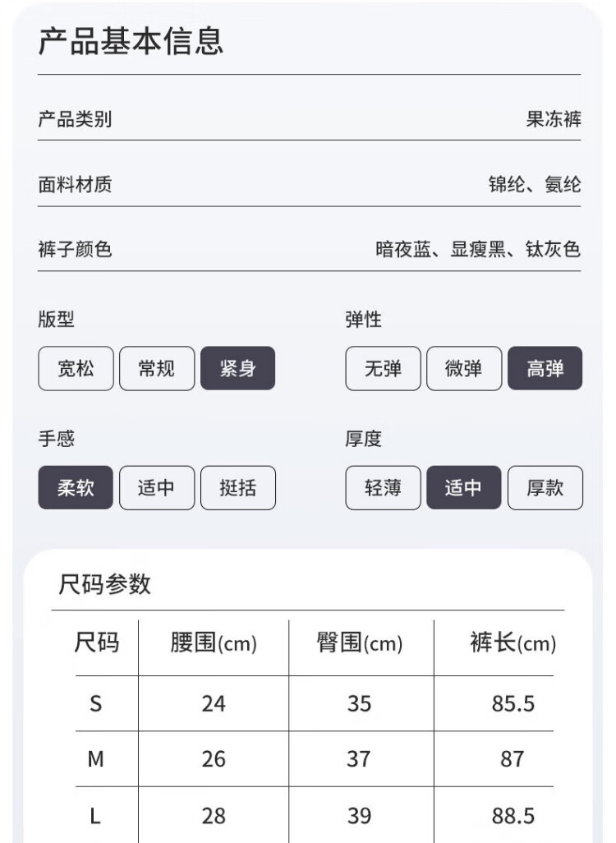This screenshot has width=616, height=843.
Task: Click size S row label
Action: pyautogui.click(x=96, y=703)
